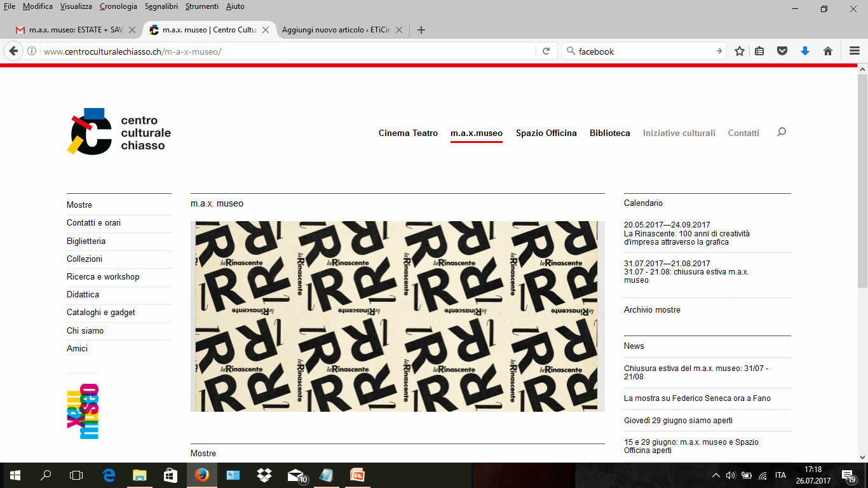Bookmark this page with star icon
The image size is (868, 488).
(740, 51)
